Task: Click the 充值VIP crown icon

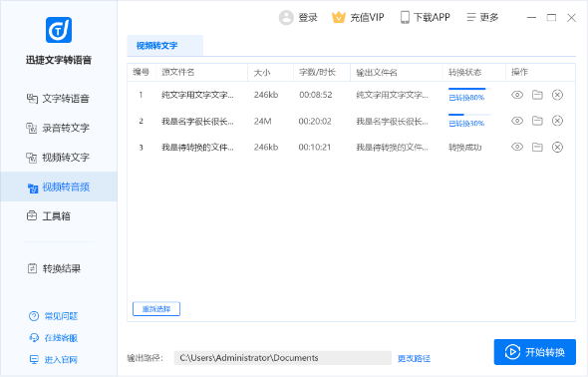Action: [338, 17]
